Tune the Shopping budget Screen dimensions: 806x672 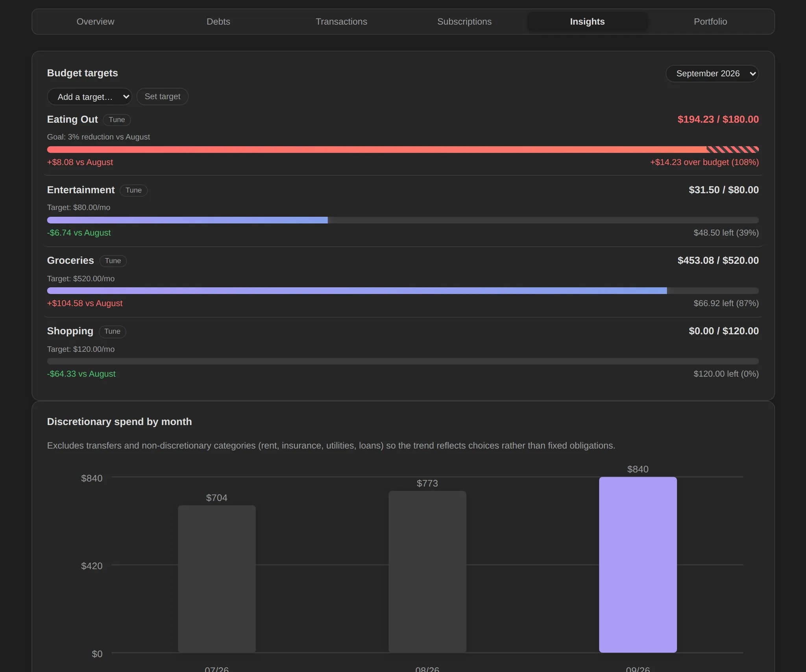coord(112,331)
